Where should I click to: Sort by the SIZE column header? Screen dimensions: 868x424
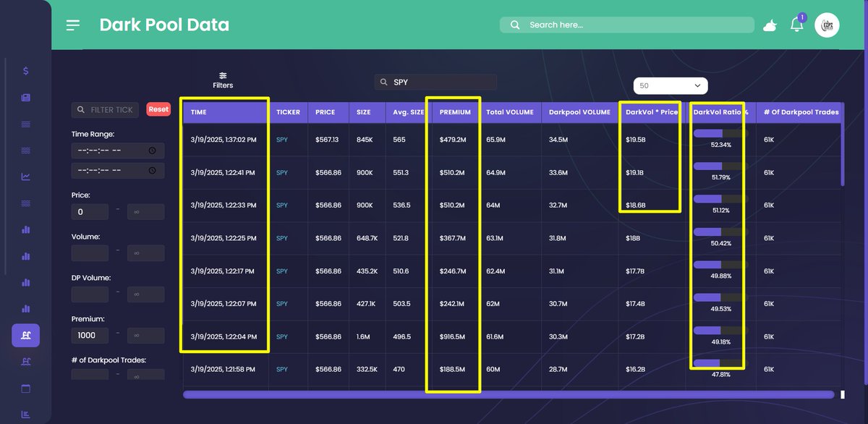(x=367, y=112)
